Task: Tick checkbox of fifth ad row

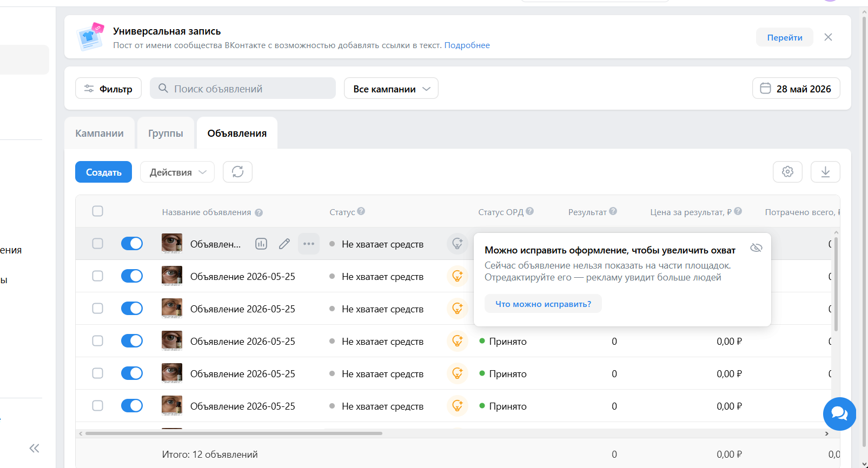Action: (x=97, y=373)
